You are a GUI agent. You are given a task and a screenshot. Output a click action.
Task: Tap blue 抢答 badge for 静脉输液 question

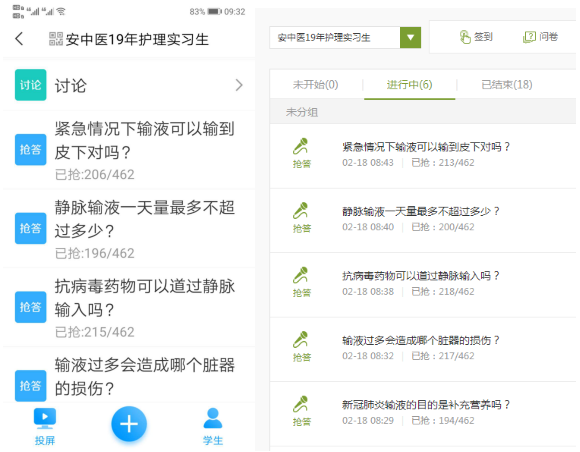coord(31,228)
